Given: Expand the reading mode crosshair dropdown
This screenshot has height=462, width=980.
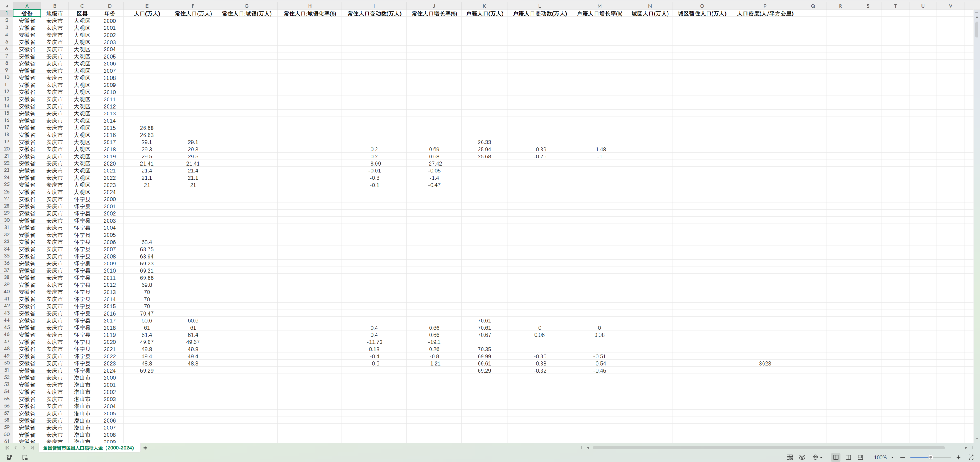Looking at the screenshot, I should pos(821,457).
